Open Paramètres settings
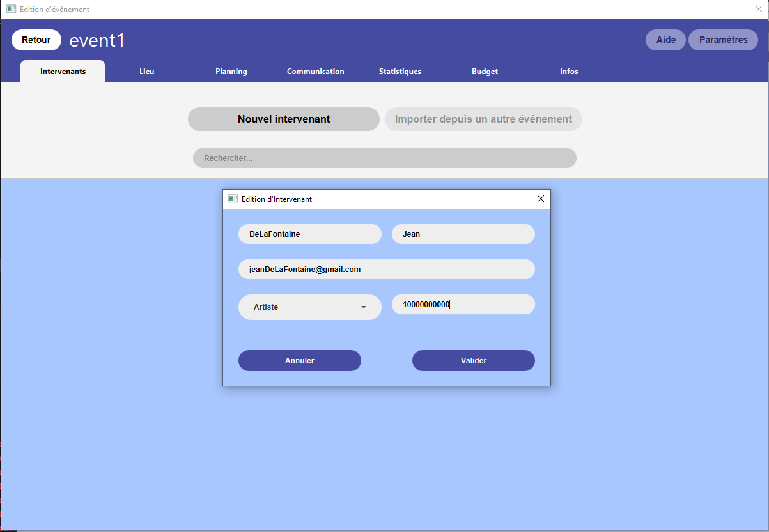769x532 pixels. (723, 40)
